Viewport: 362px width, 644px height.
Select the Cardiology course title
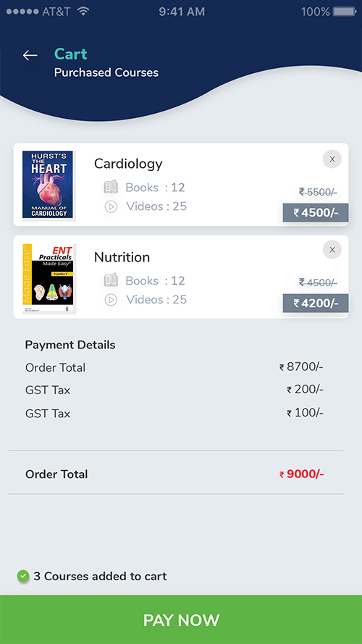point(128,164)
